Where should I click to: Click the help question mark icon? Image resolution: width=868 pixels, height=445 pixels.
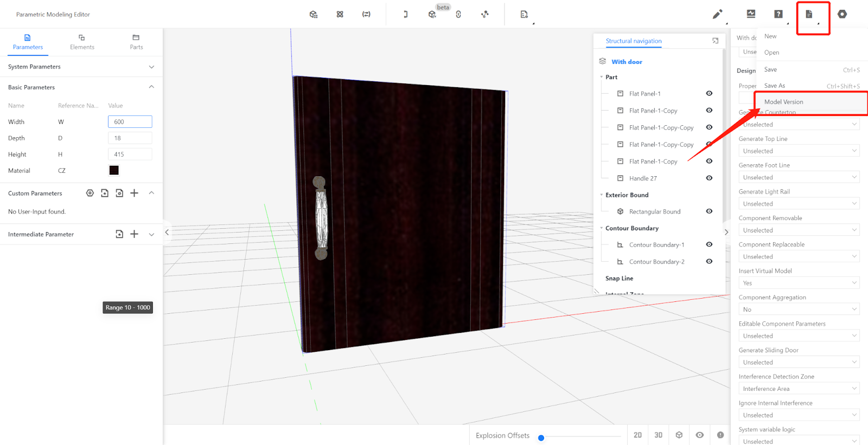click(x=778, y=15)
